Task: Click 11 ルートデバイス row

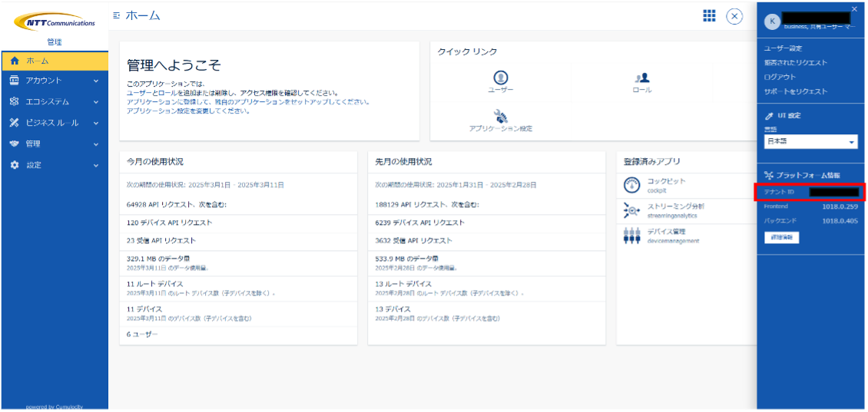Action: click(238, 288)
